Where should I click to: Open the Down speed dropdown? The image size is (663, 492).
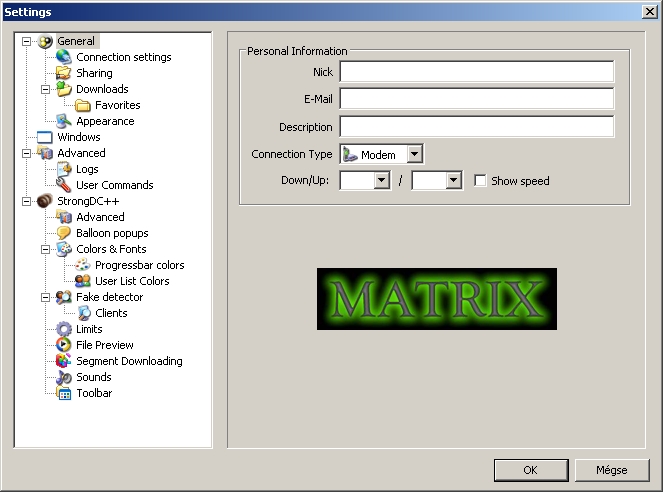pos(381,181)
